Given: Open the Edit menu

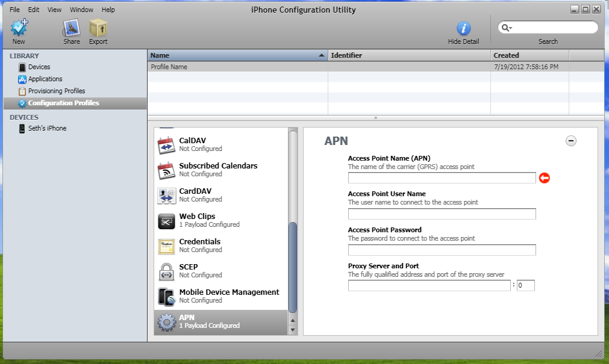Looking at the screenshot, I should [34, 10].
